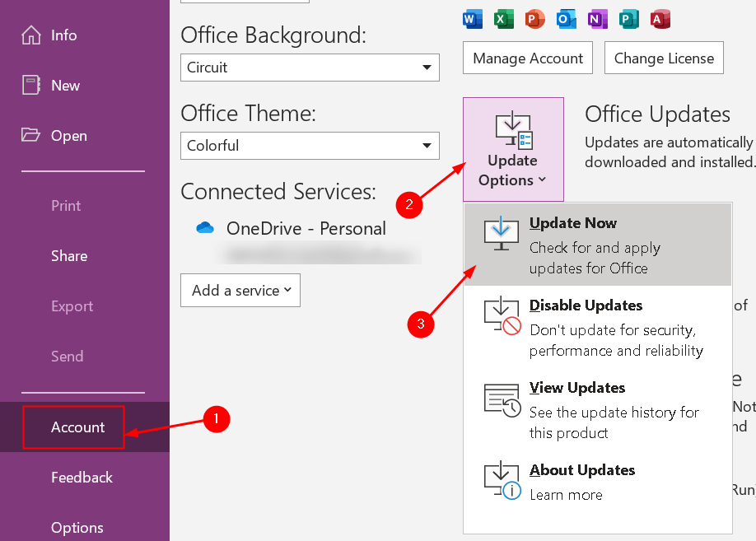The image size is (756, 541).
Task: Open the Update Options dropdown
Action: pyautogui.click(x=513, y=148)
